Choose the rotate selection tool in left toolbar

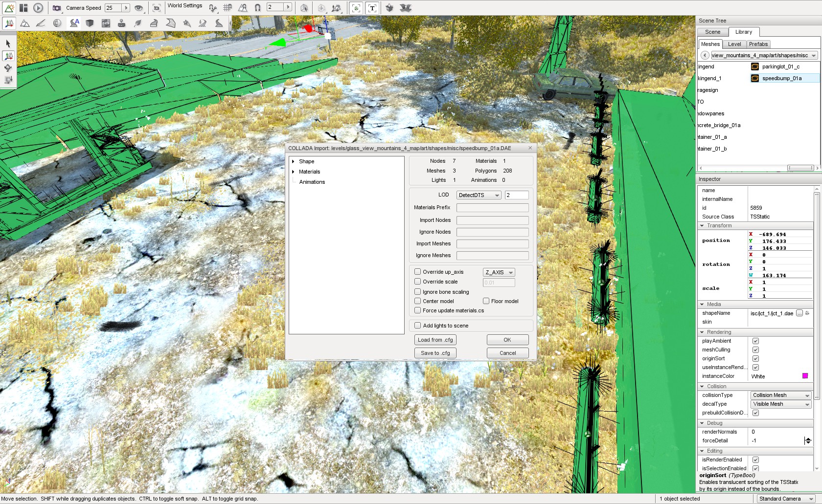pyautogui.click(x=8, y=68)
